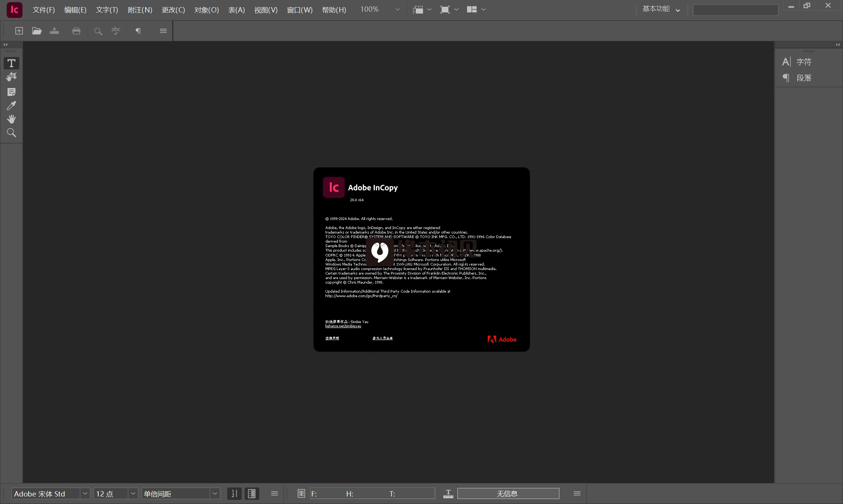Open the arrange documents icon dropdown
The height and width of the screenshot is (504, 843).
[x=476, y=9]
